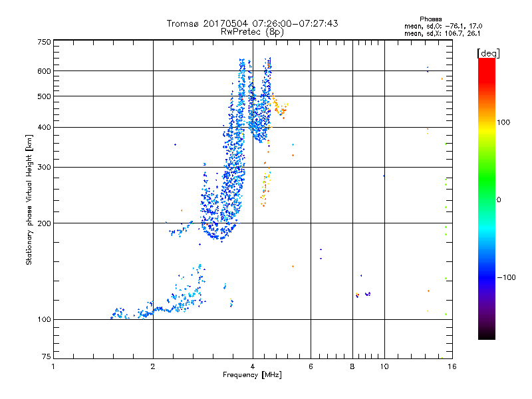
Task: Click the '[deg]' colorbar unit label
Action: [488, 53]
